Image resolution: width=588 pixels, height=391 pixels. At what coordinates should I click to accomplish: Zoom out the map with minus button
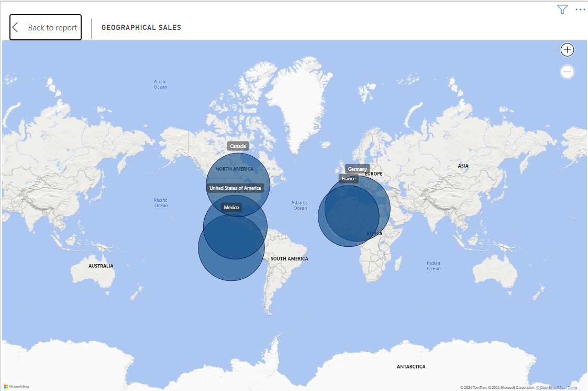point(567,72)
